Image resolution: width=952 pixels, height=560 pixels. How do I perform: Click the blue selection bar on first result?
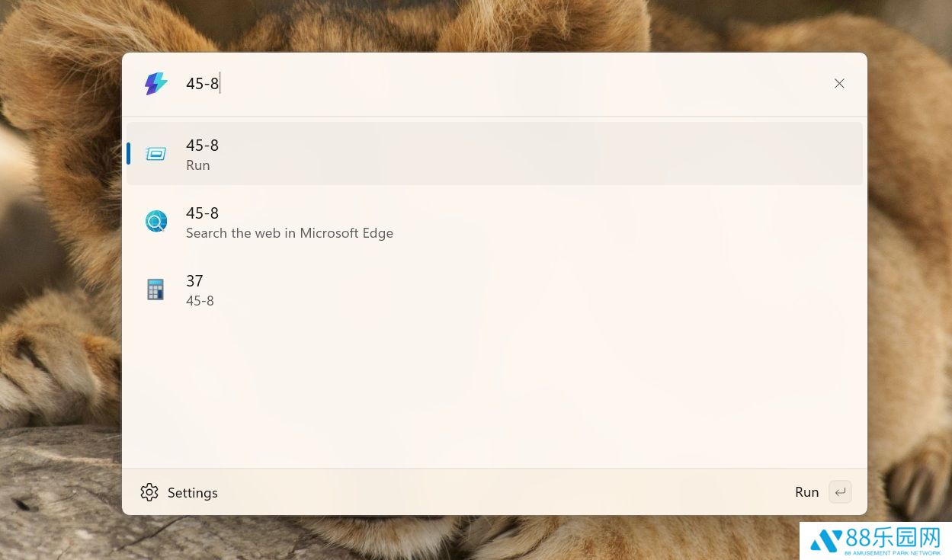[x=129, y=154]
